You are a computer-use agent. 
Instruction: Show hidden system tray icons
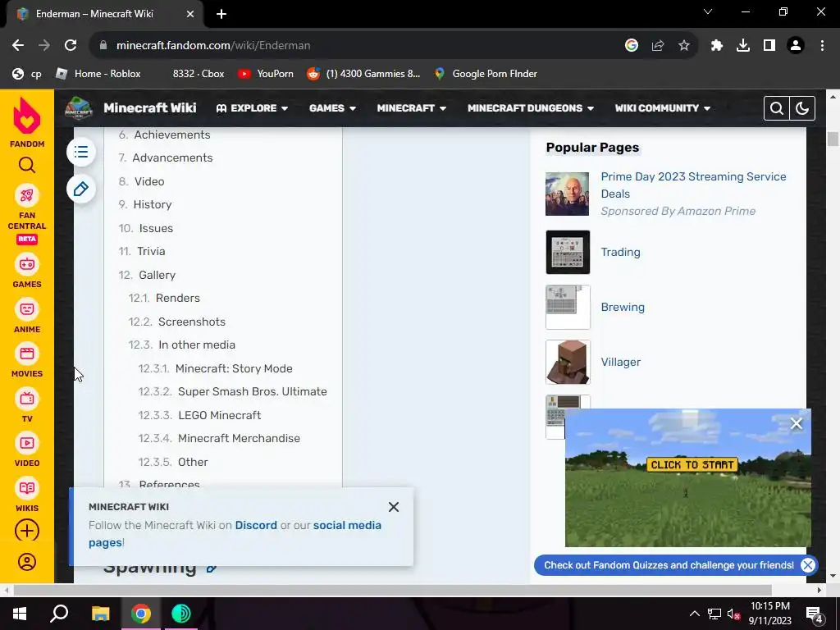694,614
